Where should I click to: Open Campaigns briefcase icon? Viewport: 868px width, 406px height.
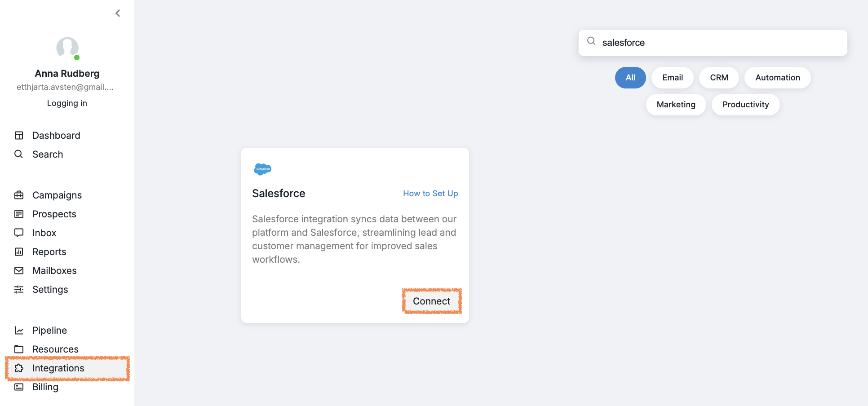[19, 195]
